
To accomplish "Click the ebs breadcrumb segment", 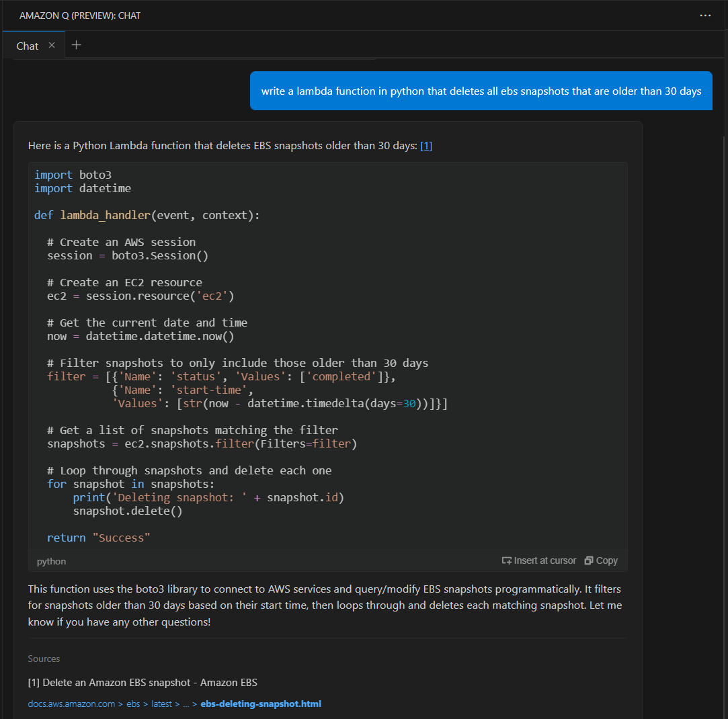I will [133, 704].
